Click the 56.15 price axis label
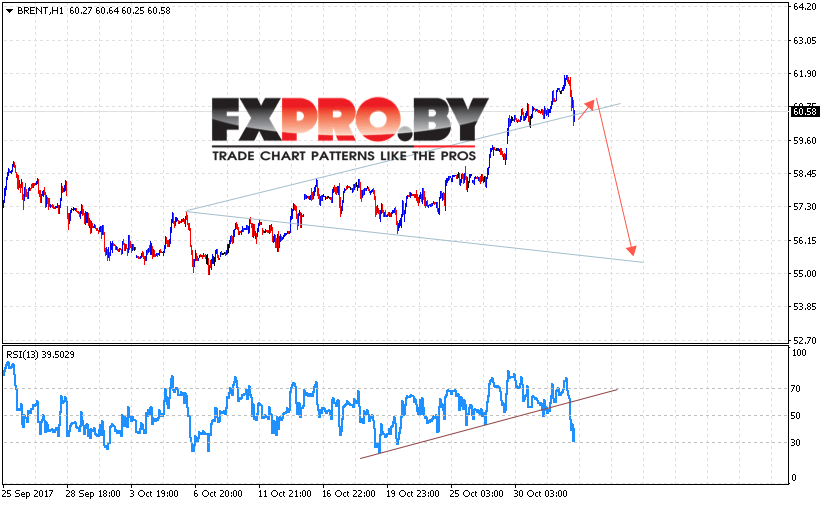The image size is (828, 505). coord(805,240)
